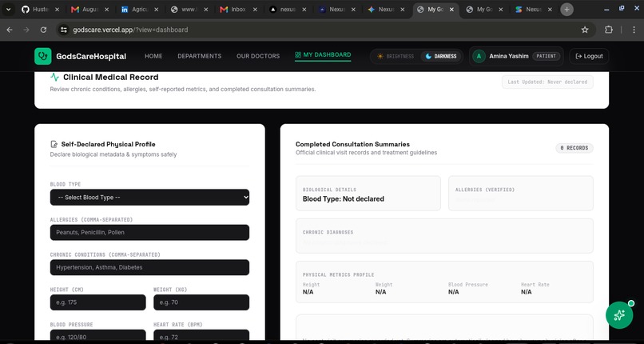Image resolution: width=644 pixels, height=344 pixels.
Task: Click the Amina Yashim user name
Action: tap(508, 56)
